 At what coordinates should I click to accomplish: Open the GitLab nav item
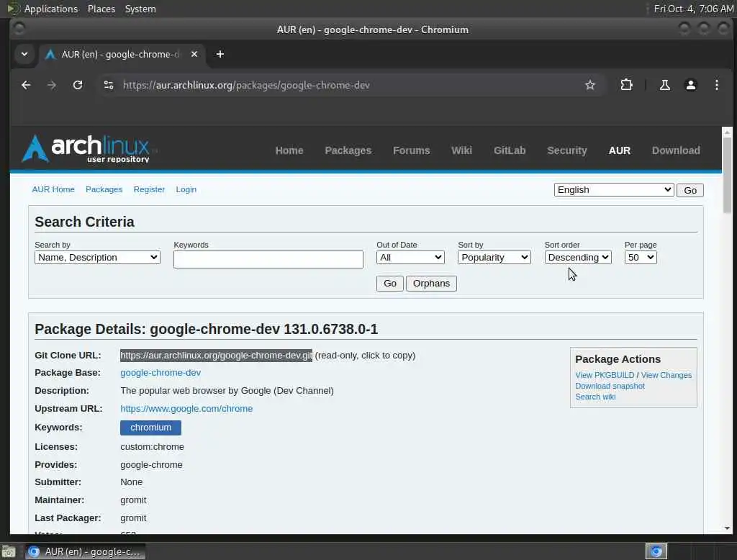coord(510,150)
